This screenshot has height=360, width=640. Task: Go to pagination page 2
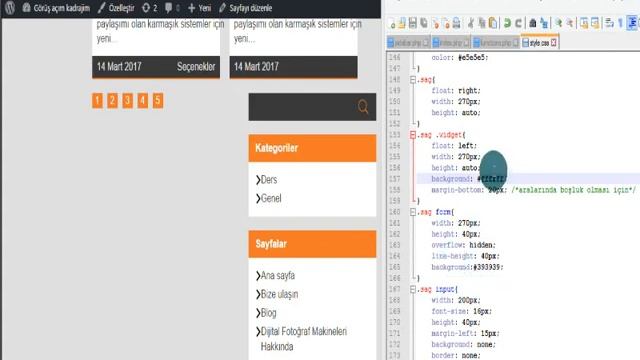pos(112,100)
